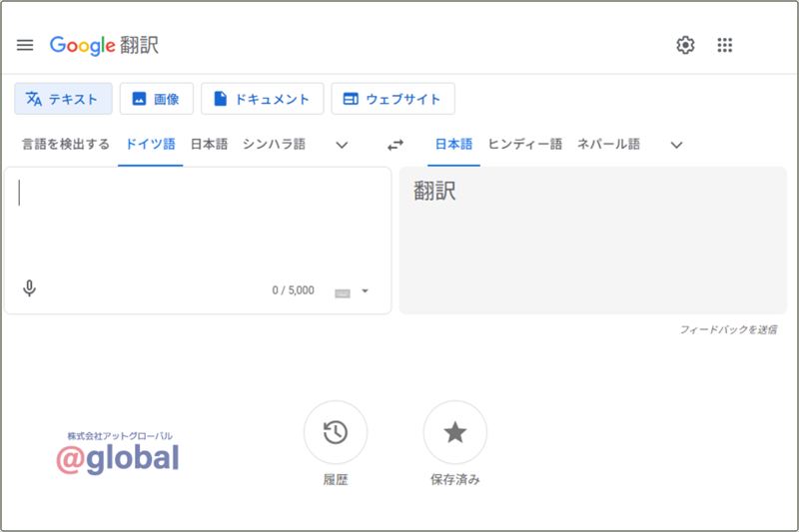
Task: Open 保存済み saved translations
Action: (x=455, y=433)
